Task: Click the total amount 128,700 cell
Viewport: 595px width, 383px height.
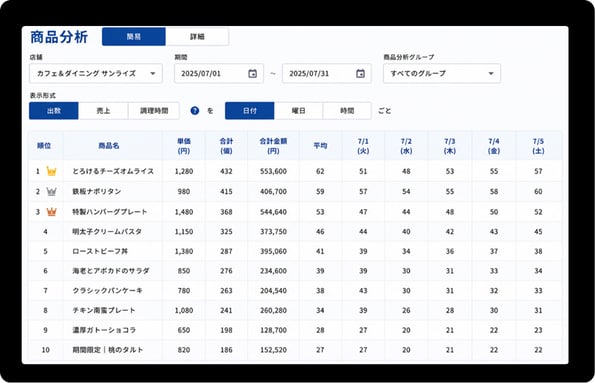Action: 273,330
